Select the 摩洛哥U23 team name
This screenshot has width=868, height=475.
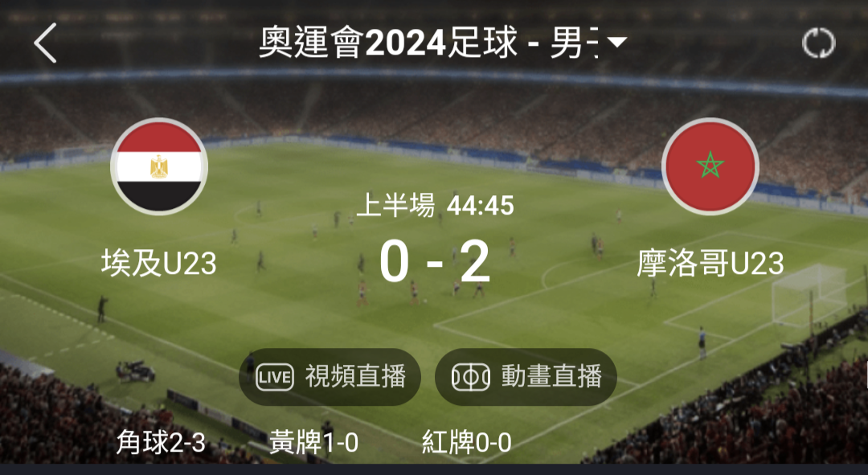tap(710, 263)
